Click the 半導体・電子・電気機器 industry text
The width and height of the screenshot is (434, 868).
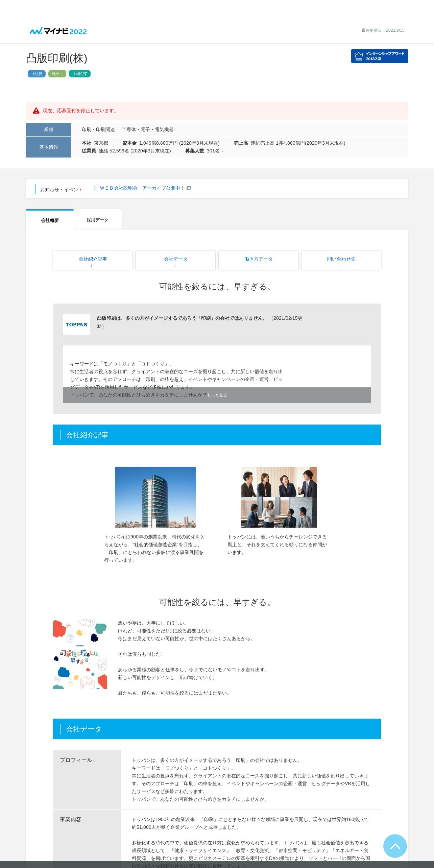click(x=148, y=129)
